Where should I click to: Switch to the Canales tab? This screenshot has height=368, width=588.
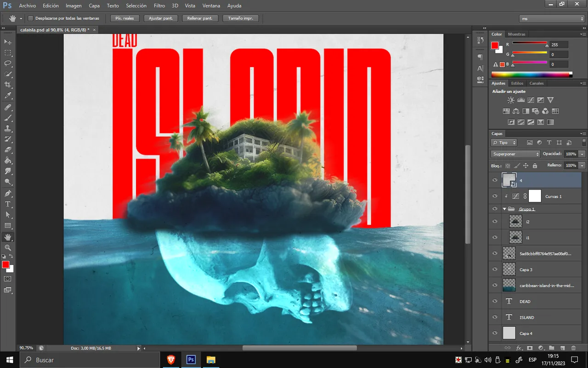[537, 83]
